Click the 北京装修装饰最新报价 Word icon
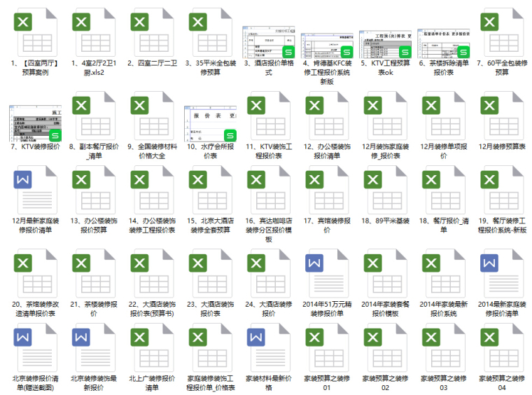532x395 pixels. (x=94, y=348)
